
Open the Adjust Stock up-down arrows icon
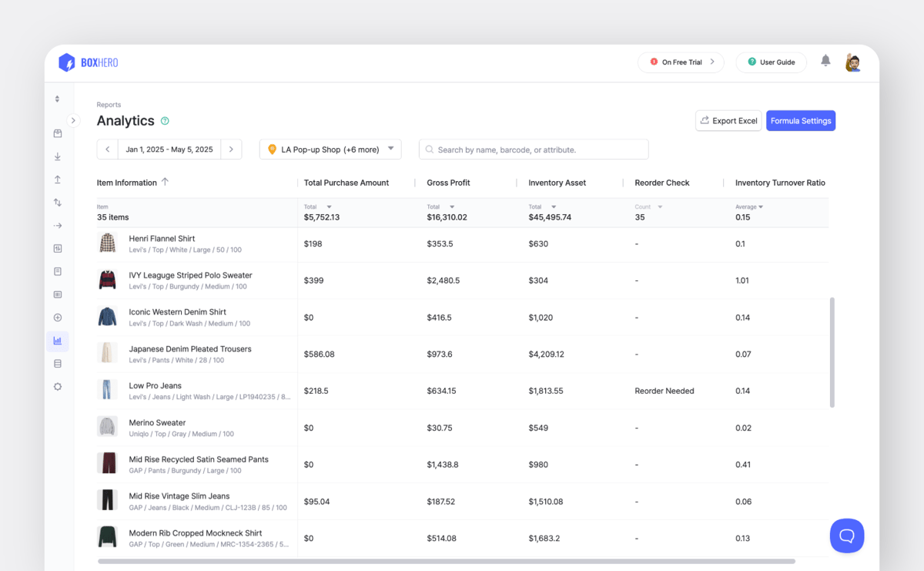58,203
